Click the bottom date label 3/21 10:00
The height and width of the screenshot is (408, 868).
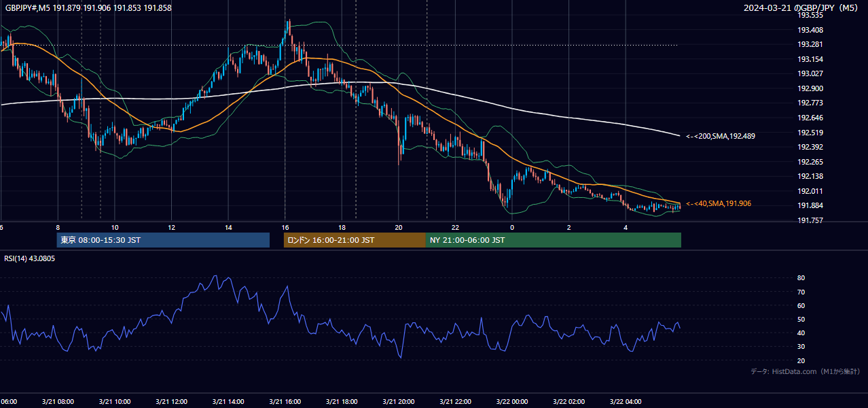115,401
